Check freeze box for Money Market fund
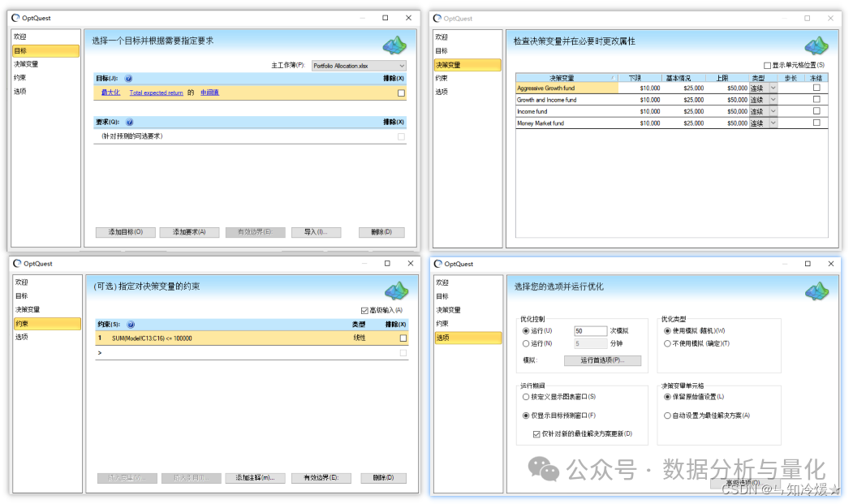The image size is (853, 504). click(x=816, y=123)
